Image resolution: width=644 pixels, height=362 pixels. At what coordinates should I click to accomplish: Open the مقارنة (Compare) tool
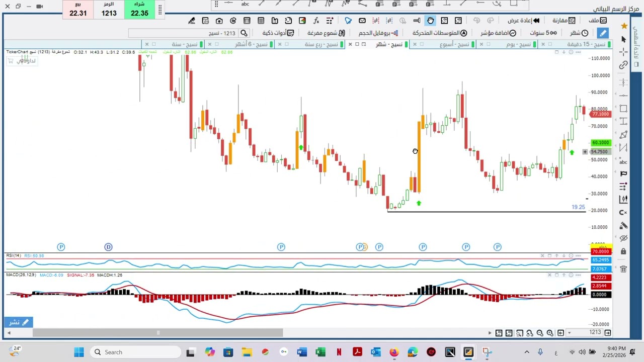click(564, 20)
